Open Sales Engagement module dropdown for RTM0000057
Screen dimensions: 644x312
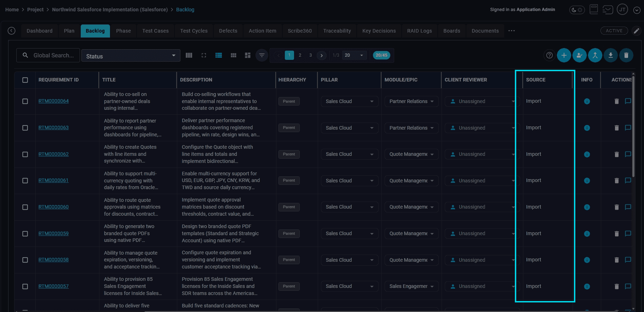click(x=412, y=286)
